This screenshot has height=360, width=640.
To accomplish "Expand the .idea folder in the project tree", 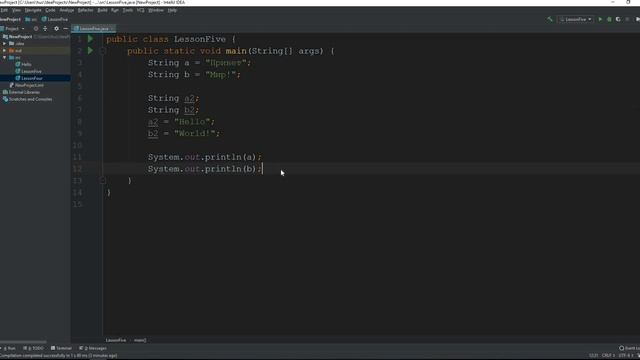I will [4, 44].
